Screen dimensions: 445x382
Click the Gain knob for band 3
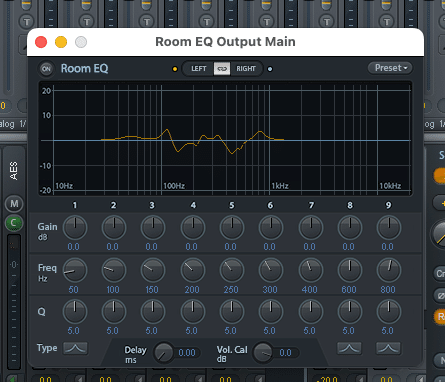pos(153,228)
